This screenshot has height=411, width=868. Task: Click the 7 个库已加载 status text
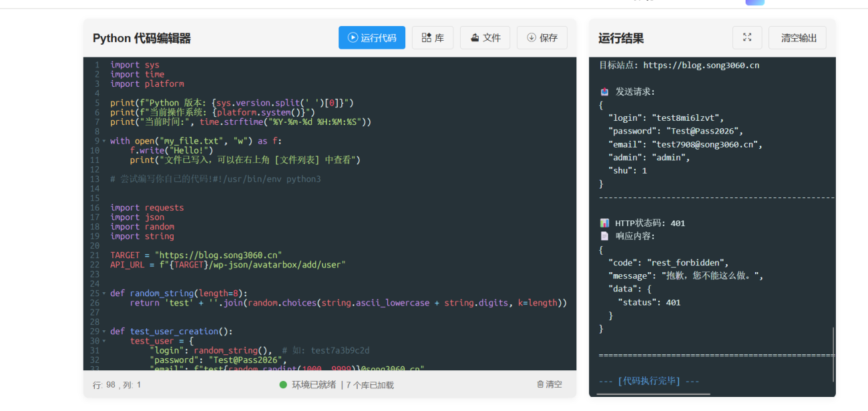pyautogui.click(x=370, y=385)
